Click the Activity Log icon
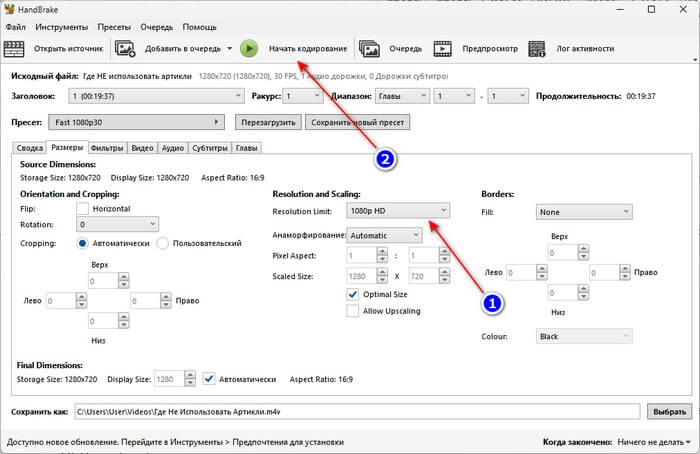Screen dimensions: 700x454 click(537, 49)
